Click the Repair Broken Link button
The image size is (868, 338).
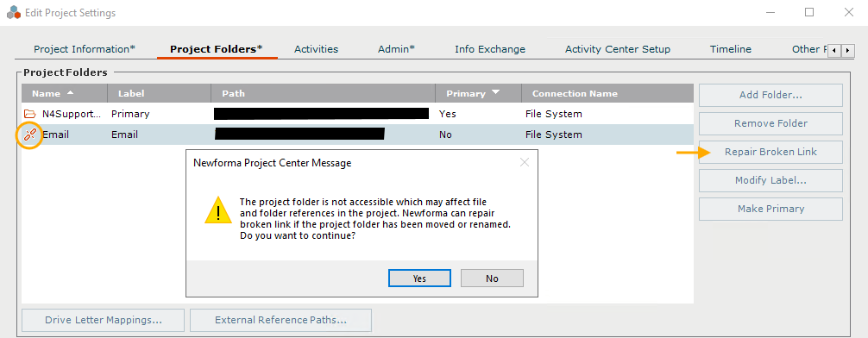pyautogui.click(x=771, y=152)
